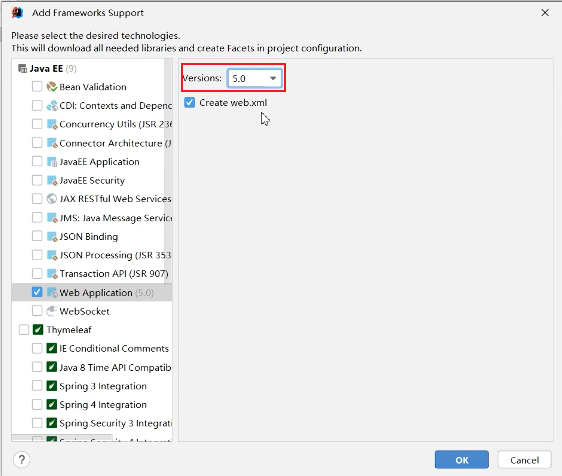This screenshot has width=562, height=476.
Task: Click the Connector Architecture icon
Action: [52, 143]
